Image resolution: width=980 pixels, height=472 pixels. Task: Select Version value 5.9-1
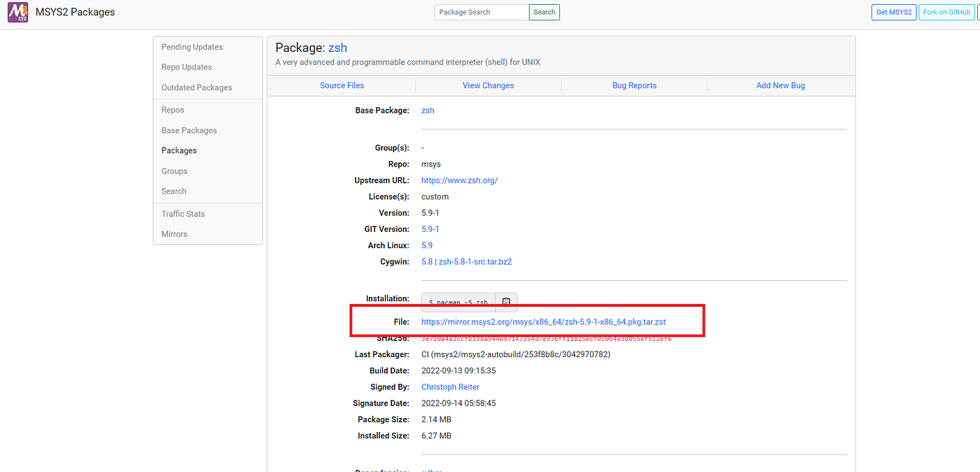[x=430, y=213]
